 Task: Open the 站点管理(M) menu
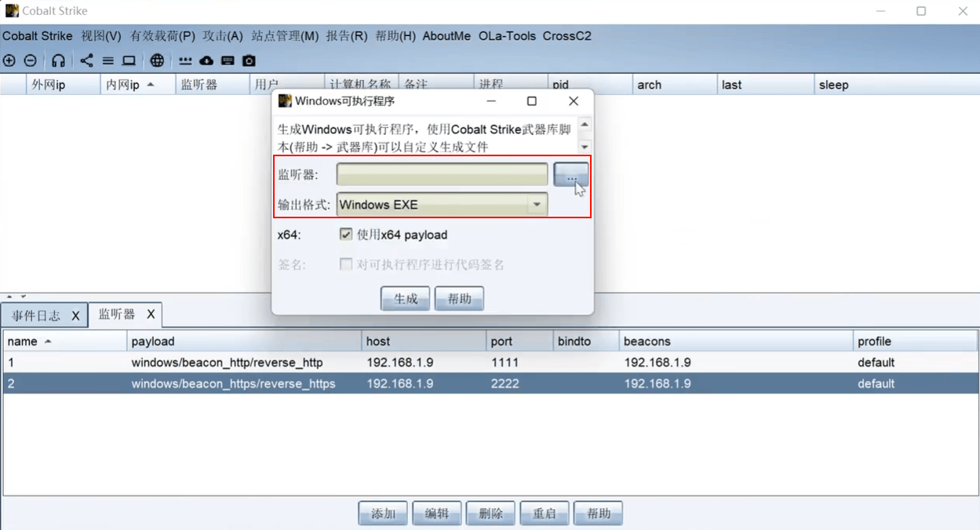285,36
